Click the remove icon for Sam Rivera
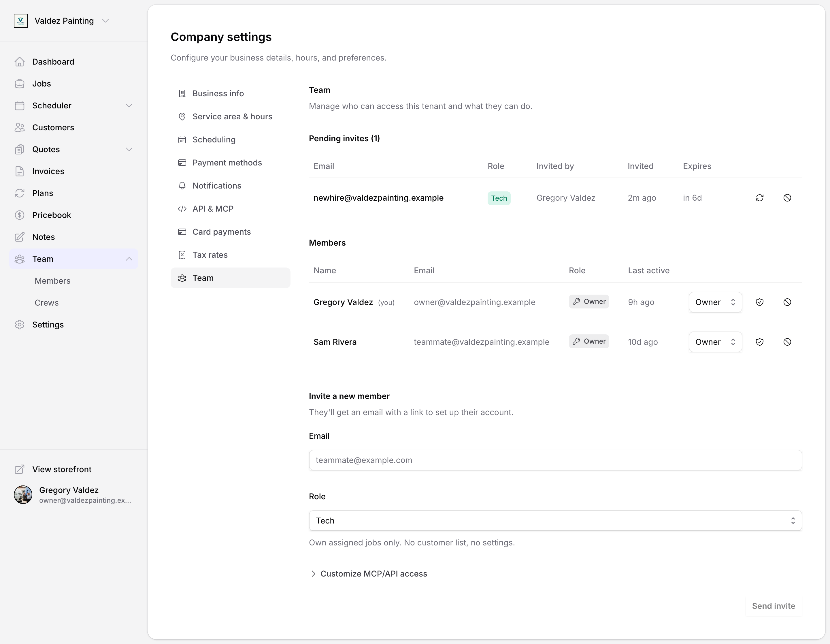 point(787,342)
